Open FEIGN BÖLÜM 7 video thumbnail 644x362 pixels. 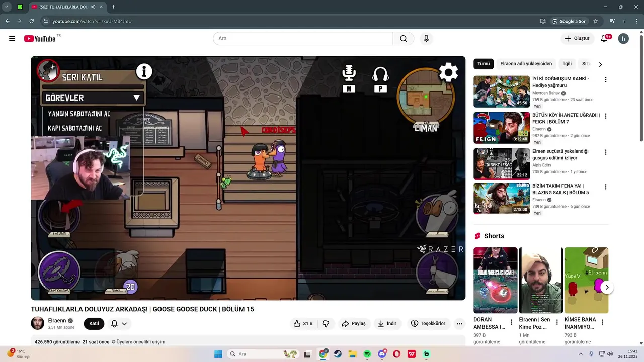click(x=502, y=128)
